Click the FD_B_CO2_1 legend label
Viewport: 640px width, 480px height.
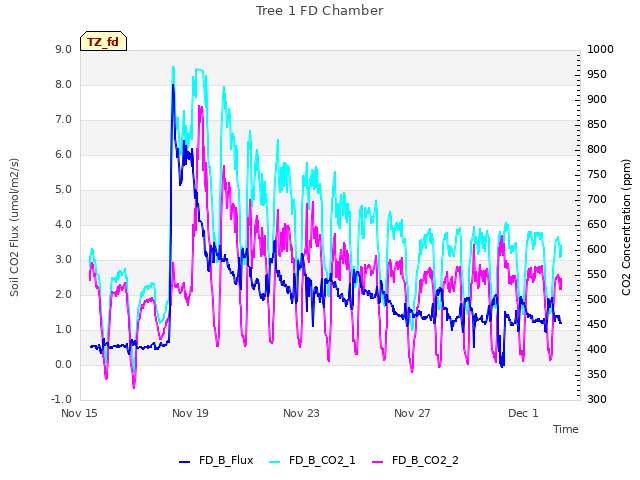pyautogui.click(x=322, y=460)
